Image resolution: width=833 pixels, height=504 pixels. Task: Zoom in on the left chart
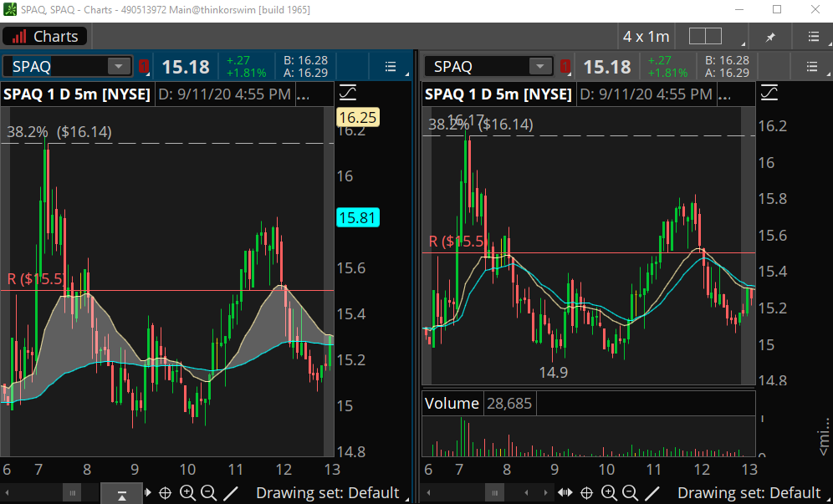pyautogui.click(x=187, y=493)
